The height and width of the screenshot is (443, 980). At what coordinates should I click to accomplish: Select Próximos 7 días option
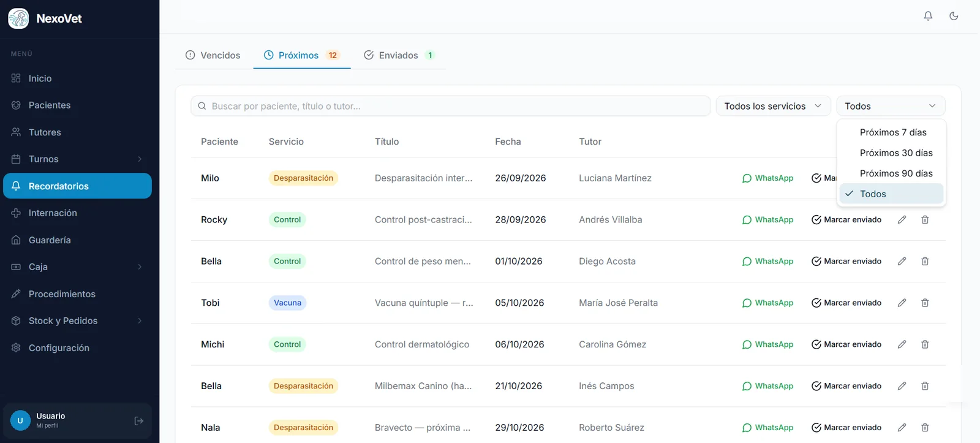point(892,132)
